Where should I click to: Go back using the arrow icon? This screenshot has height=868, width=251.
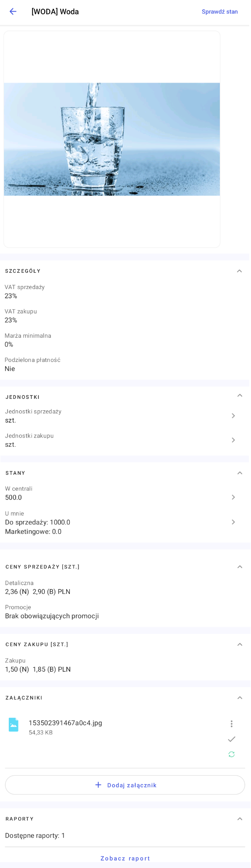pyautogui.click(x=13, y=11)
